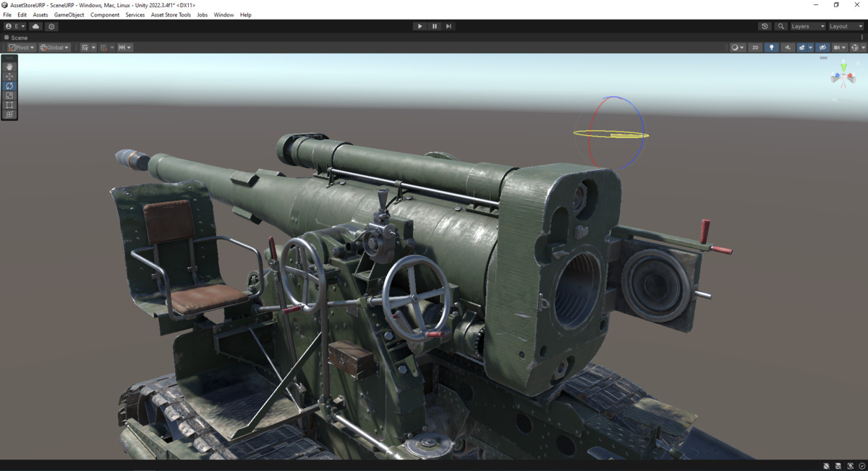This screenshot has height=471, width=868.
Task: Toggle scene view lighting
Action: point(772,47)
